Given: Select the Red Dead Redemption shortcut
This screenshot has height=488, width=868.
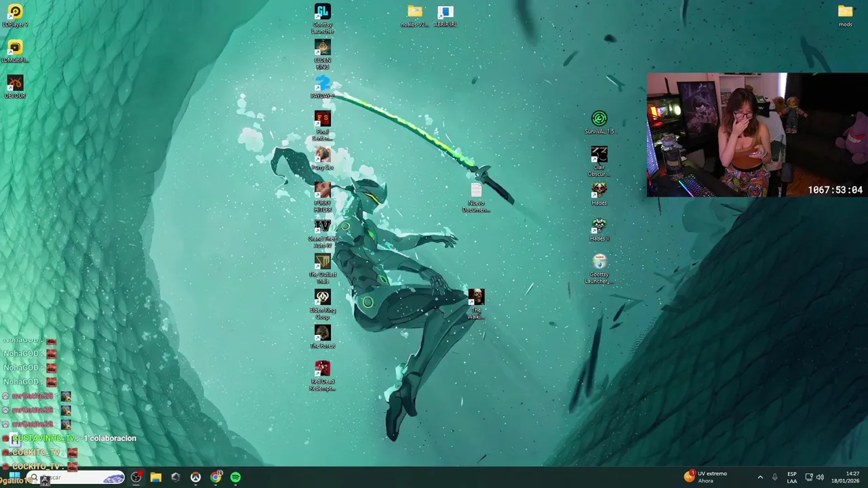Looking at the screenshot, I should 322,376.
